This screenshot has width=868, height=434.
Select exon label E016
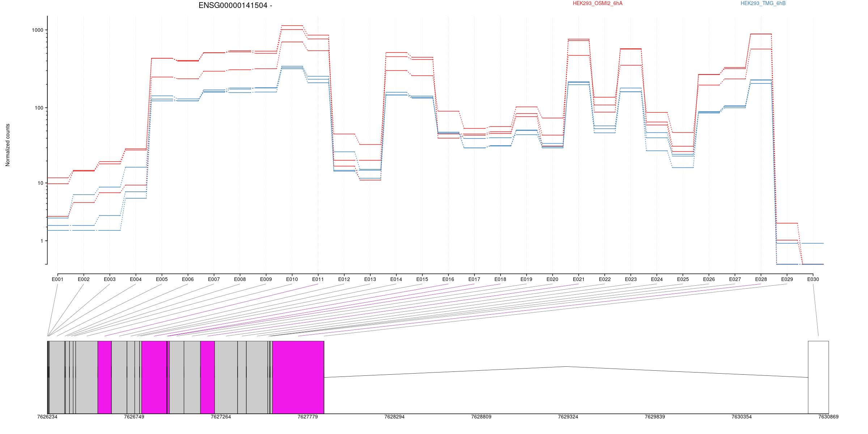tap(448, 279)
